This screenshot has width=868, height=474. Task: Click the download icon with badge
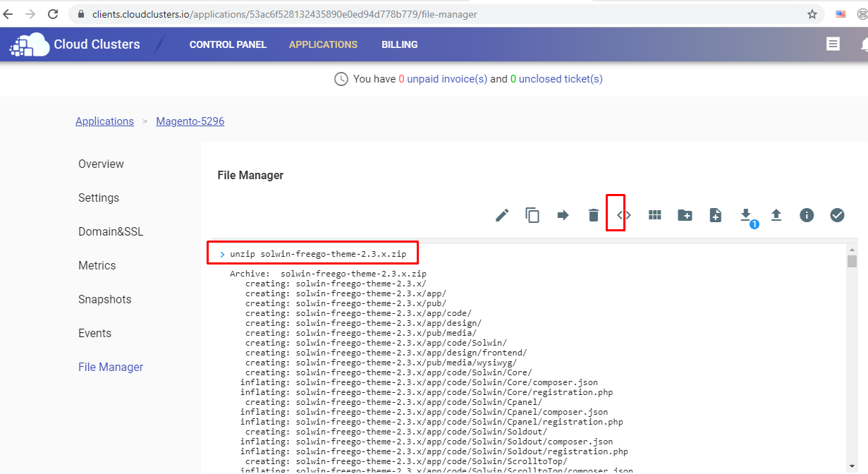coord(746,215)
